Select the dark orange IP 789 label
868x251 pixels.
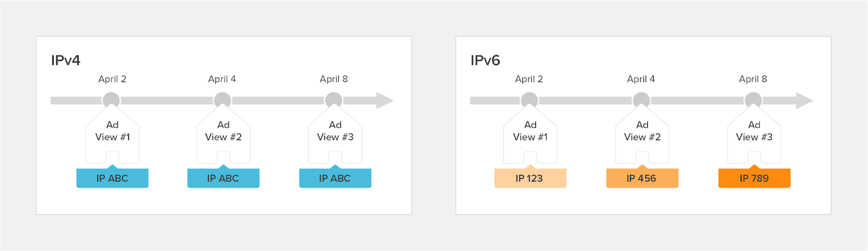pos(754,178)
